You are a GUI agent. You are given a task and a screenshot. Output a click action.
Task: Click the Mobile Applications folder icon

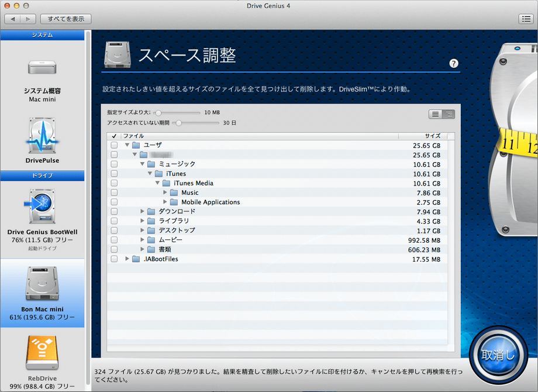(x=174, y=202)
